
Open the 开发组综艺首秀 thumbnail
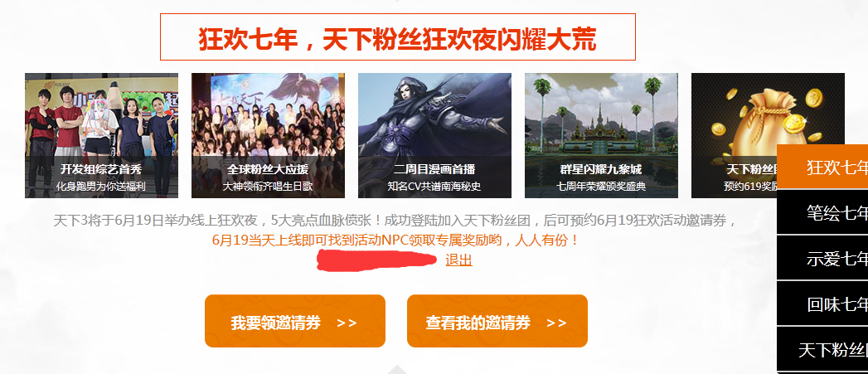(x=101, y=135)
